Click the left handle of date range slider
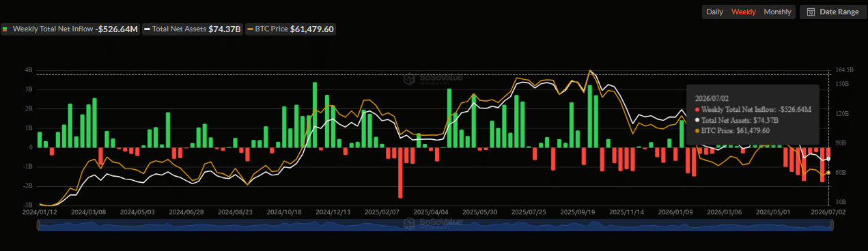868x251 pixels. coord(38,225)
